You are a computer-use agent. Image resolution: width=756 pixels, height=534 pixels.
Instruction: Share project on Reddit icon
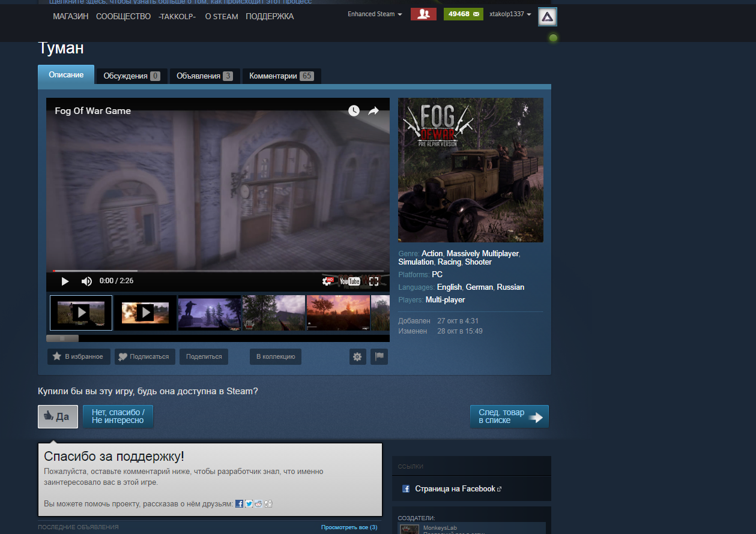point(258,503)
